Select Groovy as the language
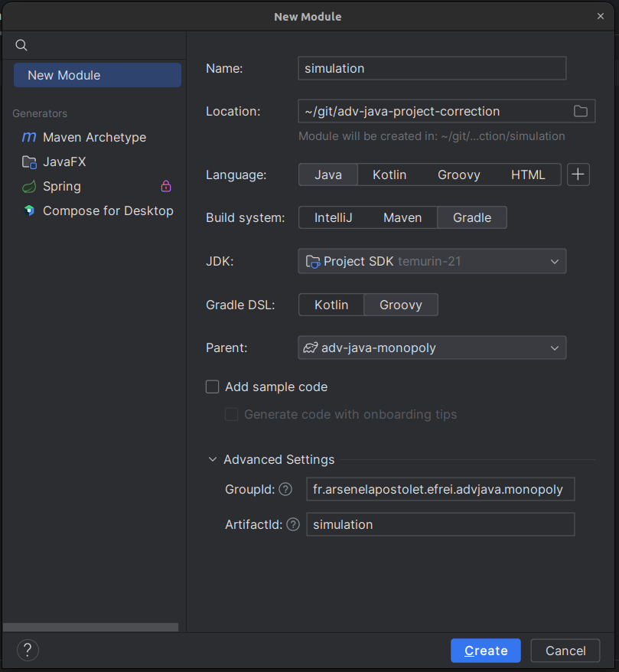Image resolution: width=619 pixels, height=672 pixels. (x=459, y=175)
